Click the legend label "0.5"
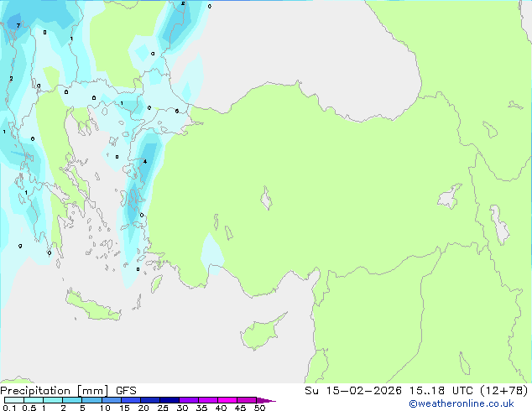Image resolution: width=532 pixels, height=411 pixels. click(29, 408)
